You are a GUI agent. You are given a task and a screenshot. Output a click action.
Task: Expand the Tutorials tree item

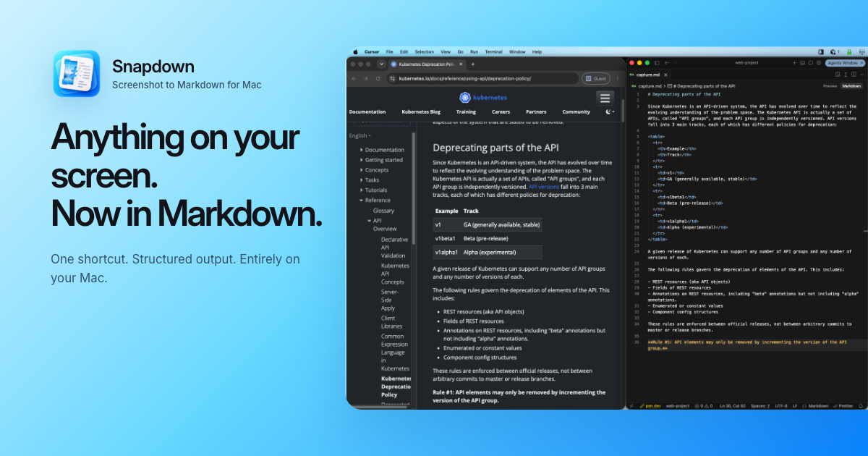(362, 190)
